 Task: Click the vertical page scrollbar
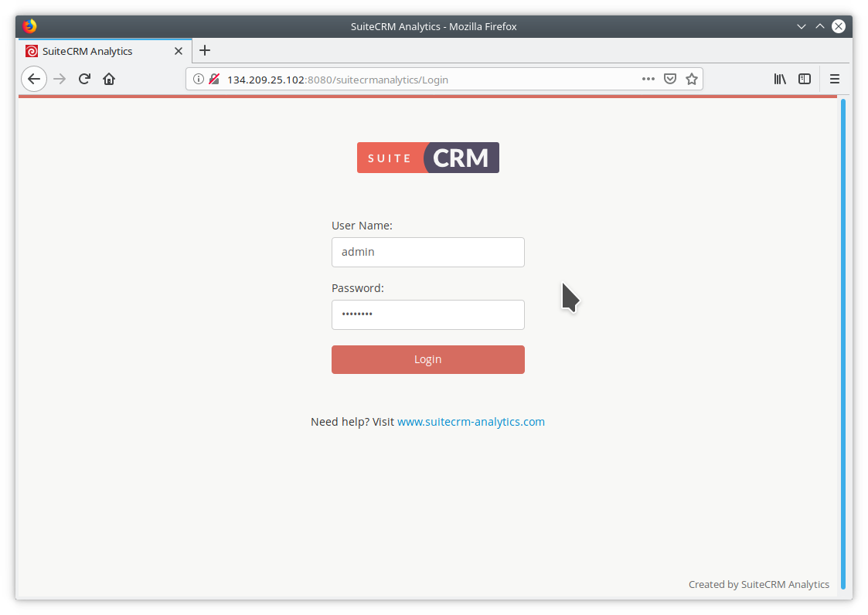pyautogui.click(x=842, y=348)
